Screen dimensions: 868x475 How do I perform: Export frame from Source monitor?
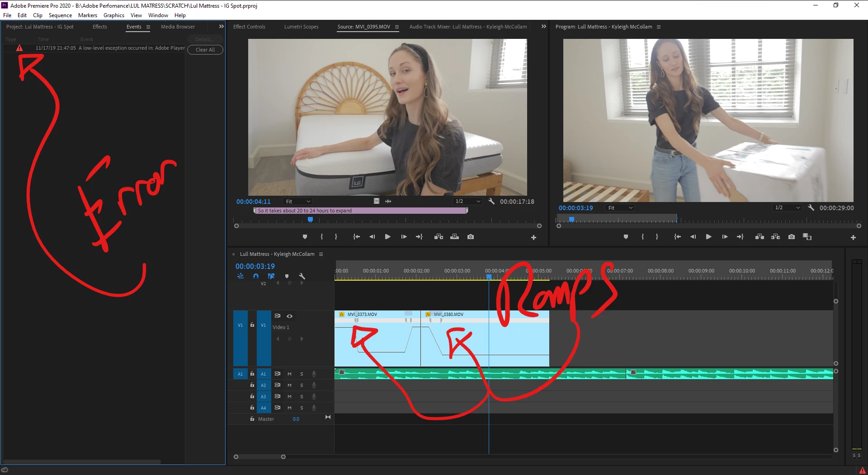click(x=471, y=237)
